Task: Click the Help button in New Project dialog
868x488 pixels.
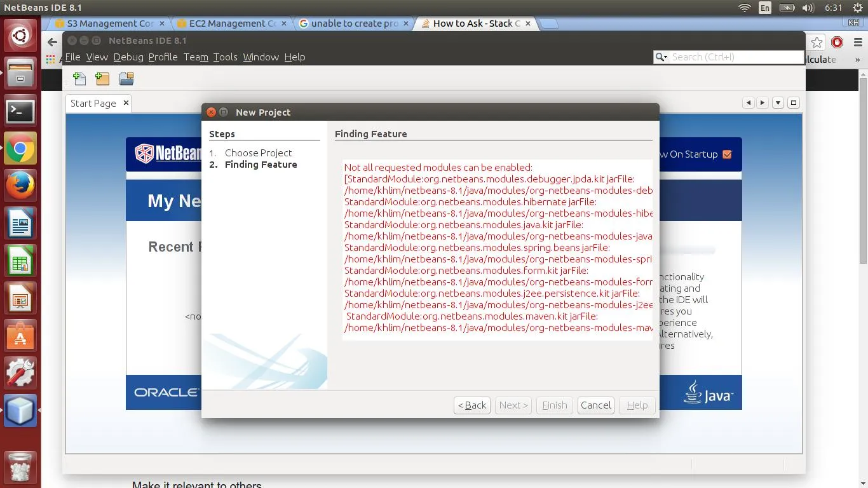Action: (637, 405)
